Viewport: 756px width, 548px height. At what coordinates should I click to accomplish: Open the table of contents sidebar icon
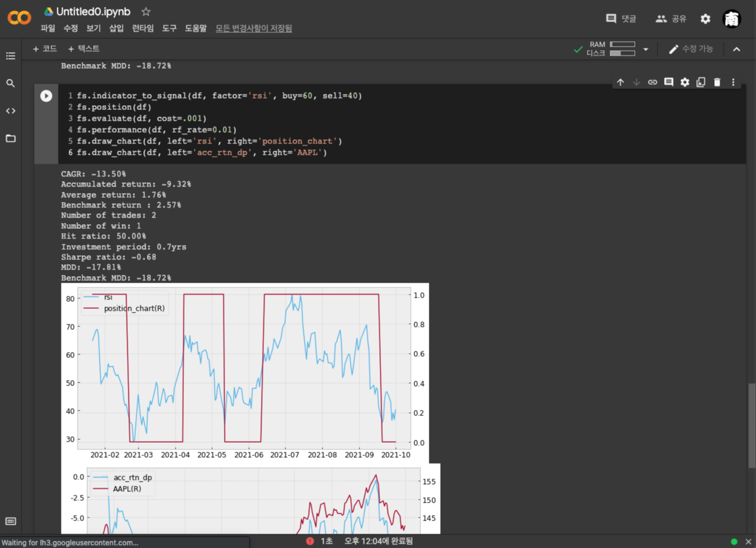[x=11, y=56]
